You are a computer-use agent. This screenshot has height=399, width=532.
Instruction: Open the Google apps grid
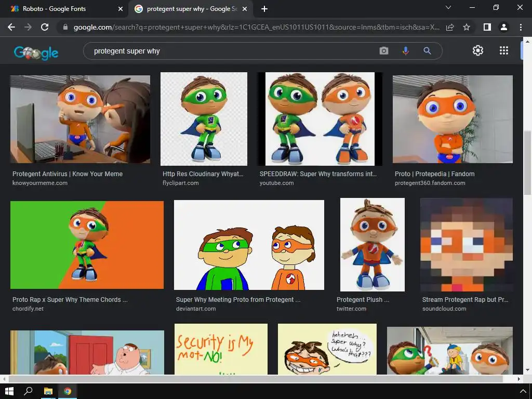504,50
